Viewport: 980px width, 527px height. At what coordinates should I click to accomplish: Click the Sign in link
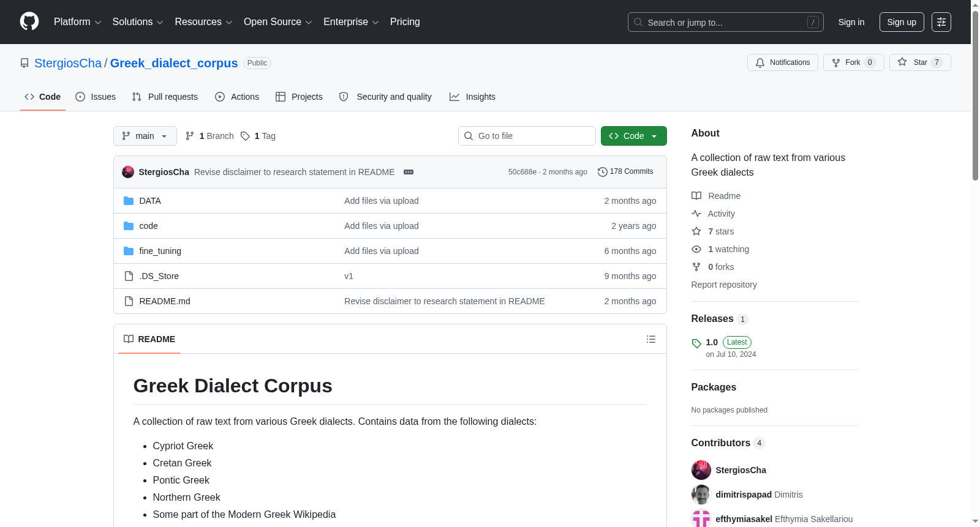click(851, 22)
